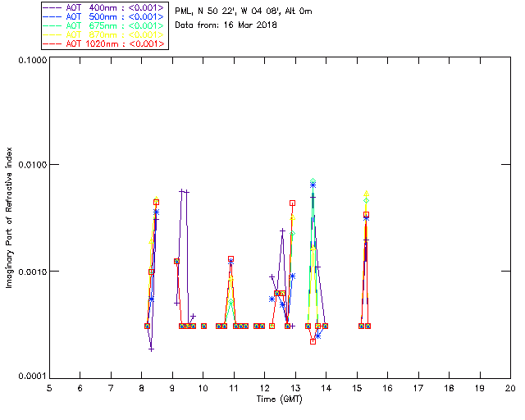Click the x-axis label 16
Screen dimensions: 525x420
(x=388, y=388)
